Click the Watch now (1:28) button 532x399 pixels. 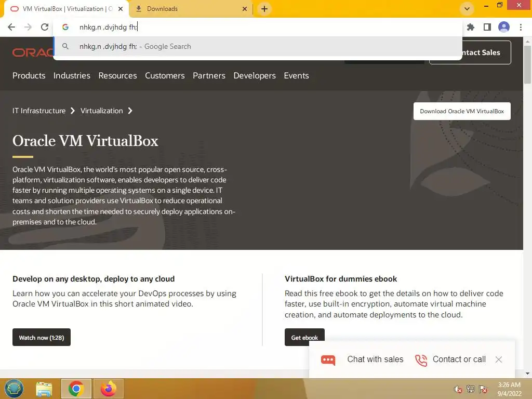coord(42,337)
